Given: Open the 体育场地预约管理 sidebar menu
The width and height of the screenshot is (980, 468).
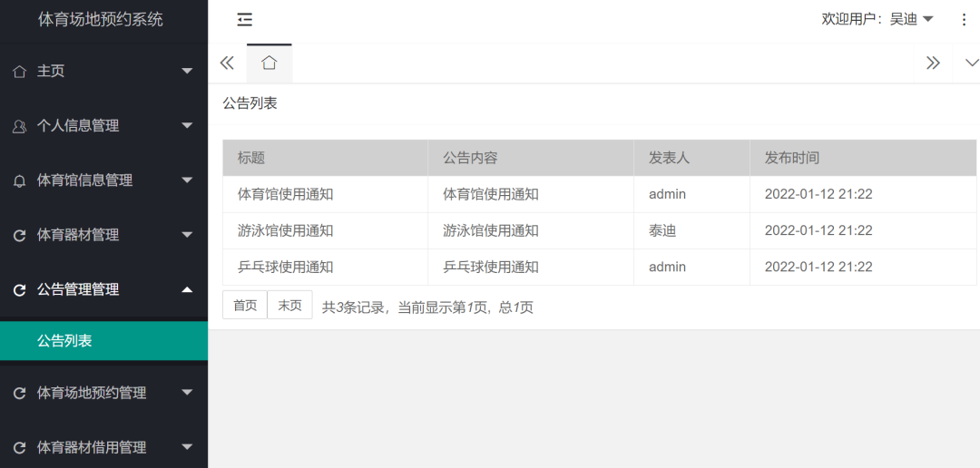Looking at the screenshot, I should pyautogui.click(x=103, y=393).
